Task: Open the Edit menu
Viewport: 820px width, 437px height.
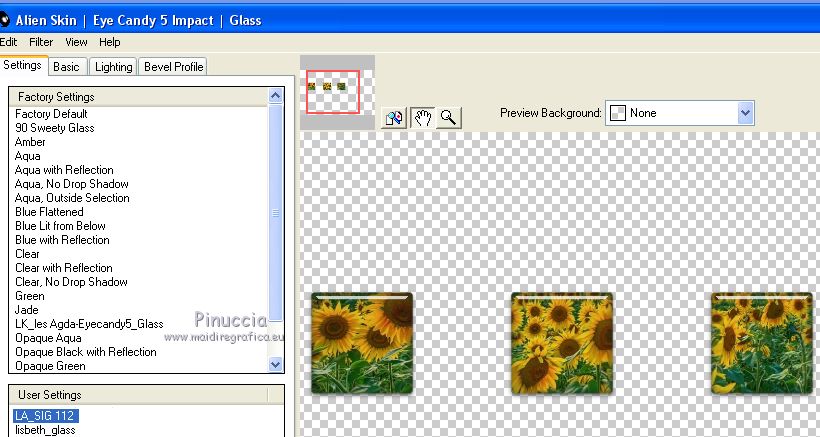Action: 8,42
